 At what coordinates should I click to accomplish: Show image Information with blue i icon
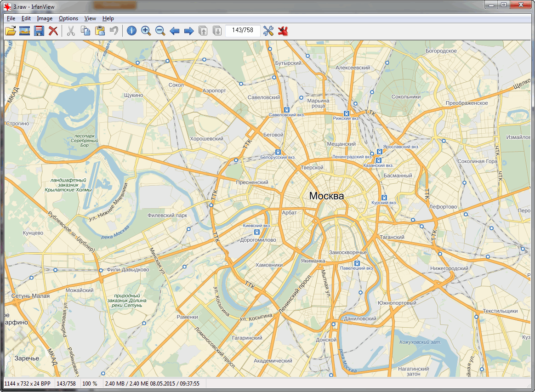click(x=131, y=31)
